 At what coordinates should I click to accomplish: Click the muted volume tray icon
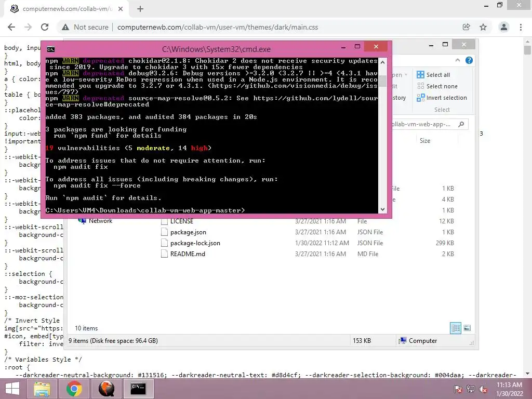[483, 389]
